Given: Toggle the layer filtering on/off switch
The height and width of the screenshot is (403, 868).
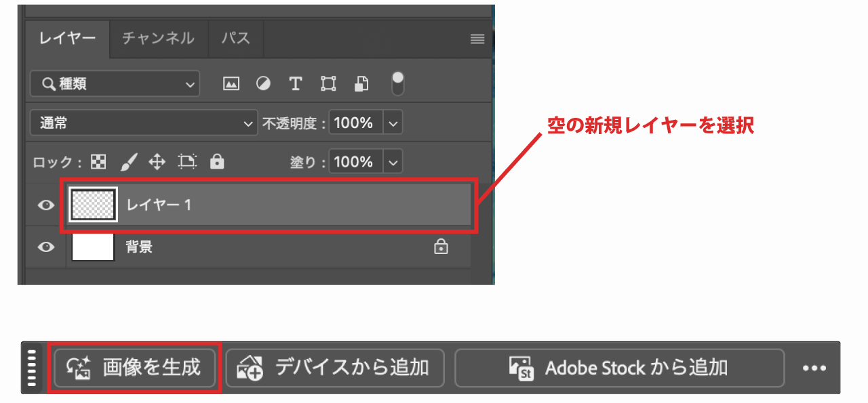Looking at the screenshot, I should tap(398, 83).
